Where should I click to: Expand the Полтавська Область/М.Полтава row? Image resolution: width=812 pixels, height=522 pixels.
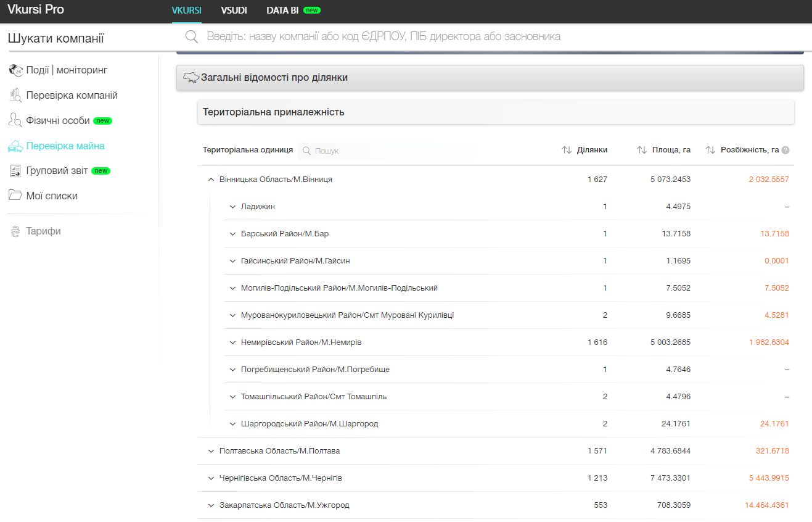211,451
